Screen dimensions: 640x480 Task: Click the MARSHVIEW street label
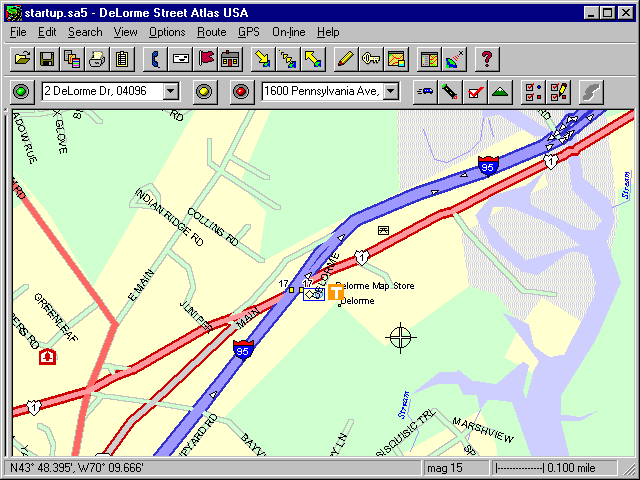point(483,430)
